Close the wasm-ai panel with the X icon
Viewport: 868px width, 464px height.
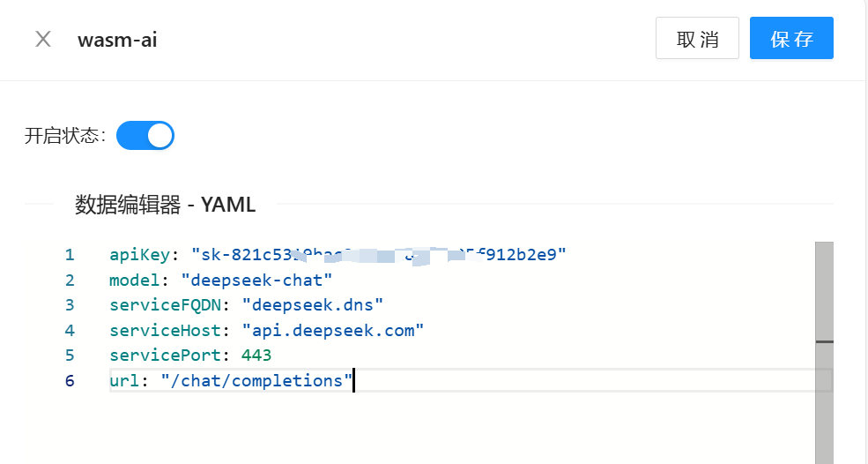[x=43, y=40]
